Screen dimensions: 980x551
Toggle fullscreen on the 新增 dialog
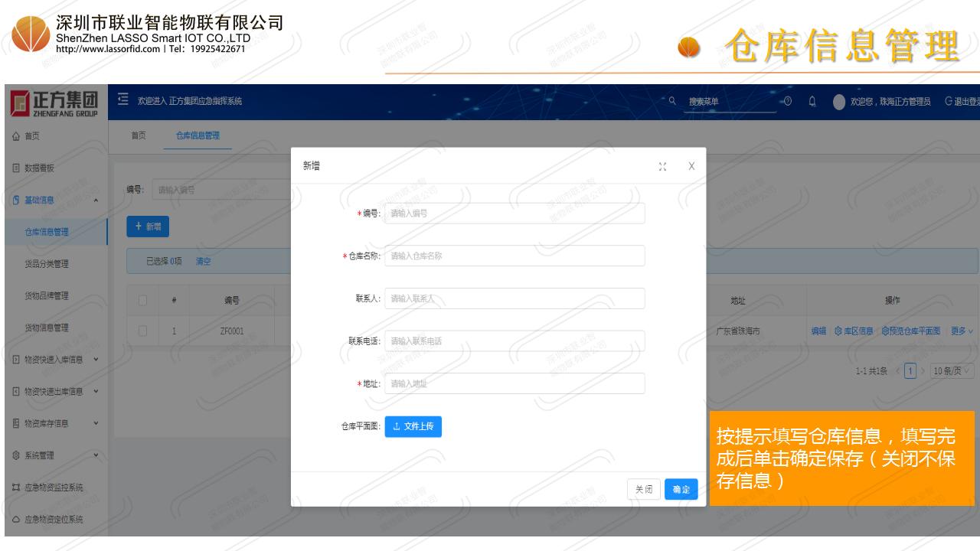[662, 166]
